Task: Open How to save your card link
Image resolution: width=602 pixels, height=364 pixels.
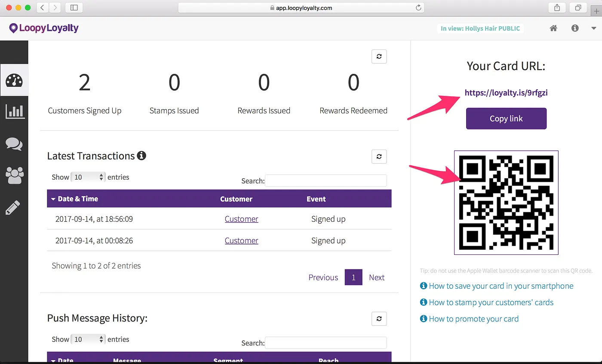Action: pos(501,286)
